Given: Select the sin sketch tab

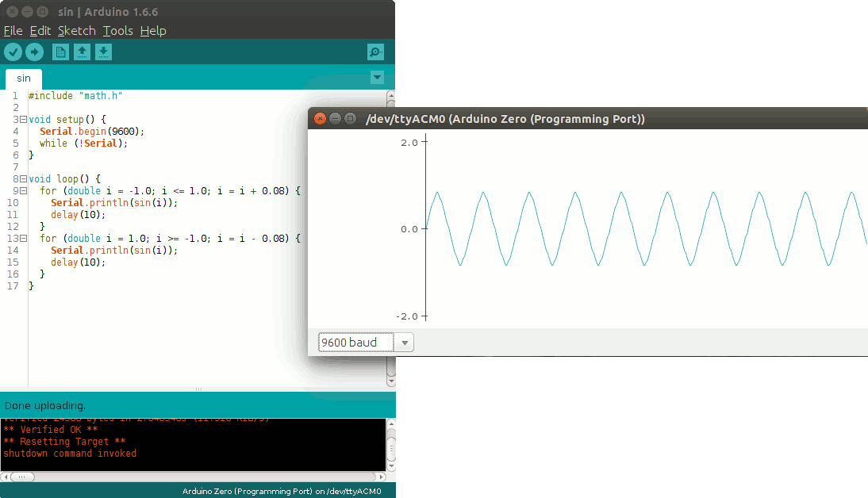Looking at the screenshot, I should pyautogui.click(x=24, y=79).
